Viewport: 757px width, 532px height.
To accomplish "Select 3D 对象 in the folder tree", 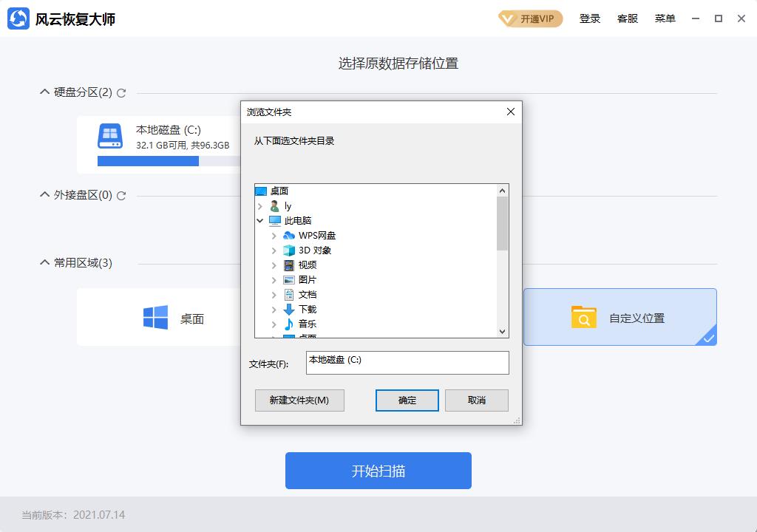I will [x=313, y=250].
